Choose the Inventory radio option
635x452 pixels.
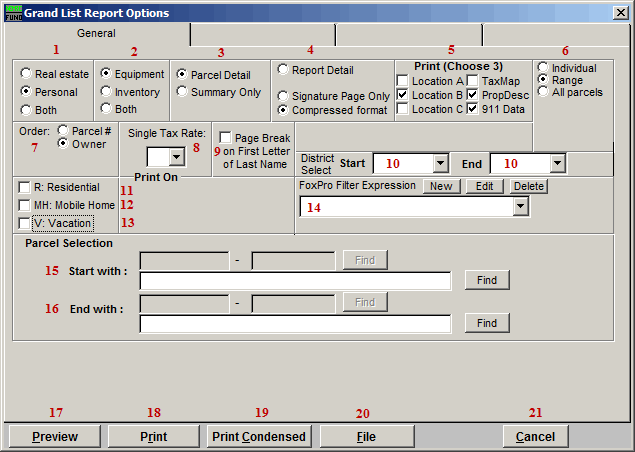click(x=105, y=92)
